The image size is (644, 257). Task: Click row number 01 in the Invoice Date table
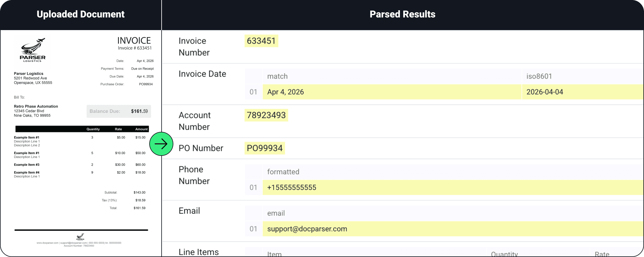(x=253, y=92)
